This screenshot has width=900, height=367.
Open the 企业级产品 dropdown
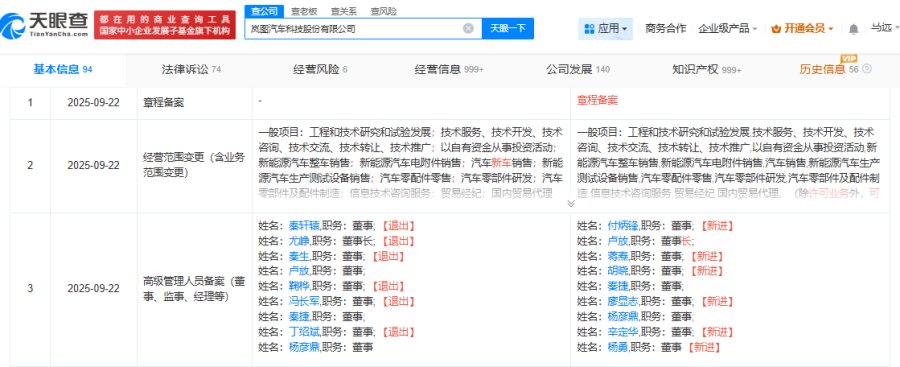click(x=727, y=28)
